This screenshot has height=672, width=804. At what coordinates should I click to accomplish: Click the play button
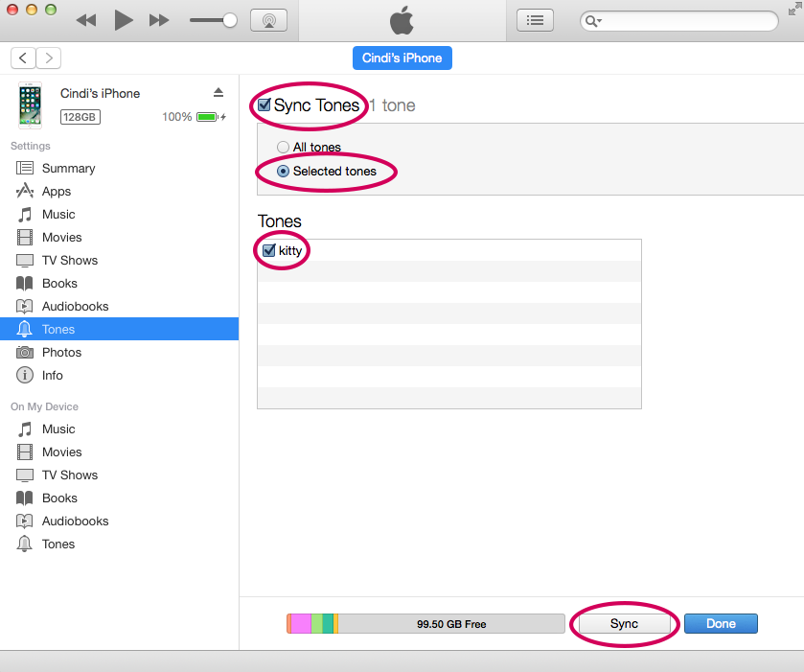[x=123, y=20]
